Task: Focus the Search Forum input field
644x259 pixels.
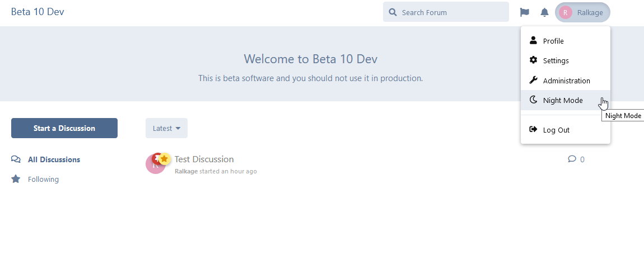Action: coord(451,12)
